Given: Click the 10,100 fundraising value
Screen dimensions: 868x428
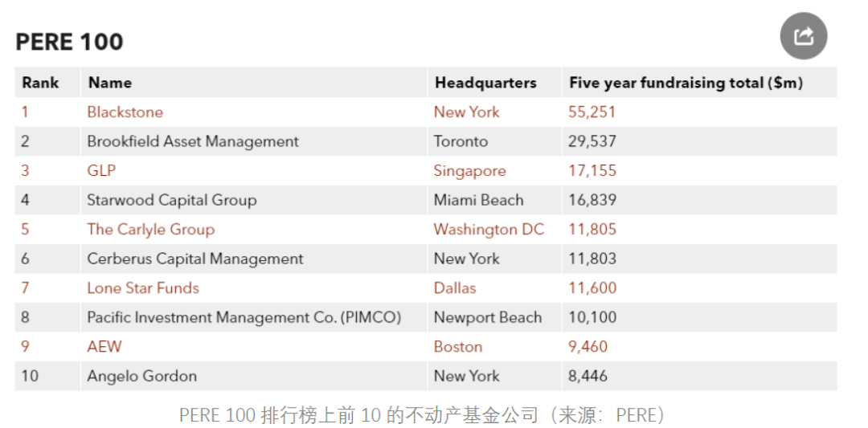Looking at the screenshot, I should 592,317.
